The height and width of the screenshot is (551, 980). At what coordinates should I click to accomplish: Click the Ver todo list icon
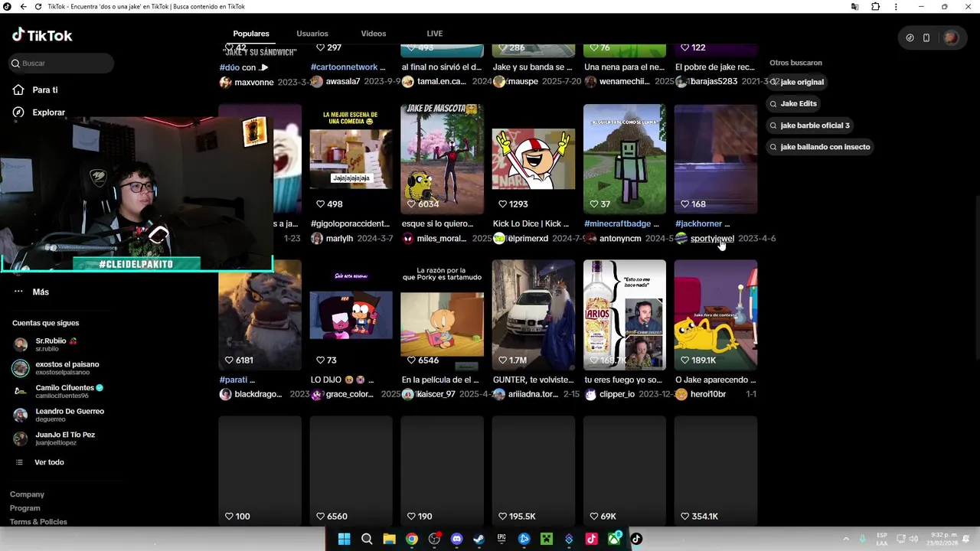(x=19, y=462)
